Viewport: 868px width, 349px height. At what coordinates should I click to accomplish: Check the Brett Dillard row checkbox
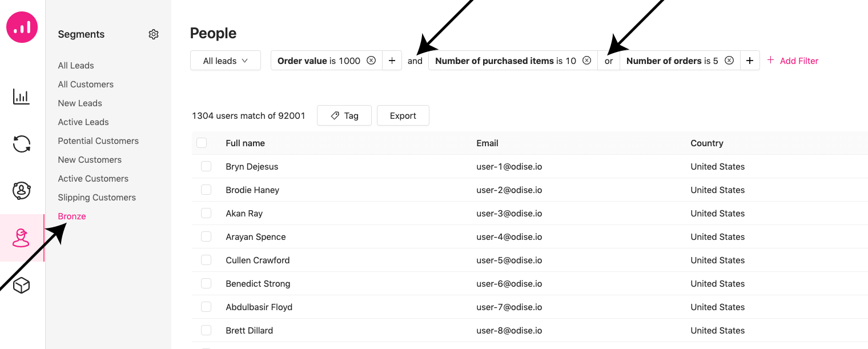click(x=206, y=330)
